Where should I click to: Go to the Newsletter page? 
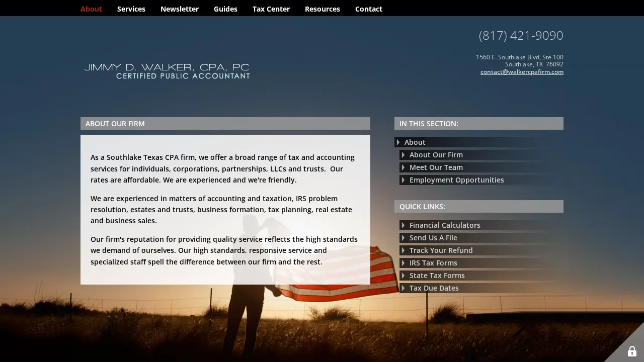pos(180,9)
